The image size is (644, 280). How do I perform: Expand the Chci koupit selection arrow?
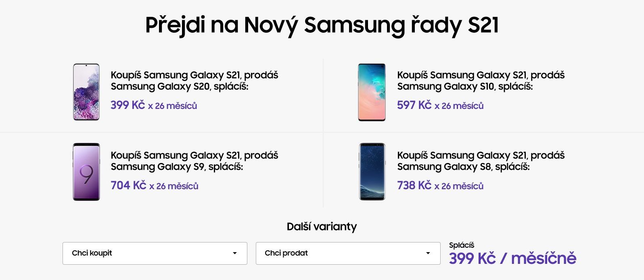pyautogui.click(x=236, y=253)
